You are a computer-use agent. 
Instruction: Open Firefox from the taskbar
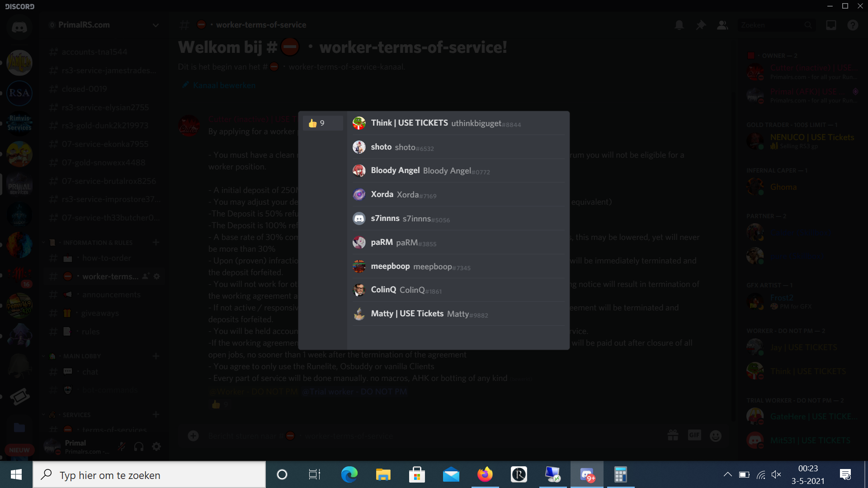[485, 474]
